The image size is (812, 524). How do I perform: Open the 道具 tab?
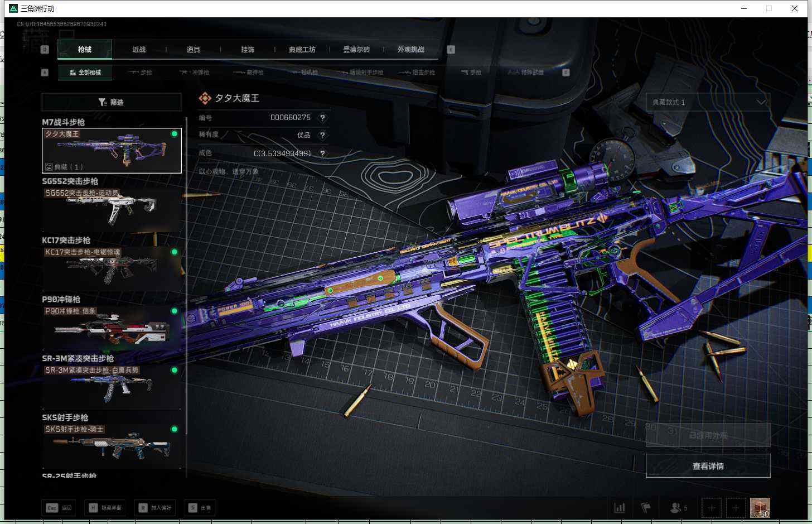(193, 50)
